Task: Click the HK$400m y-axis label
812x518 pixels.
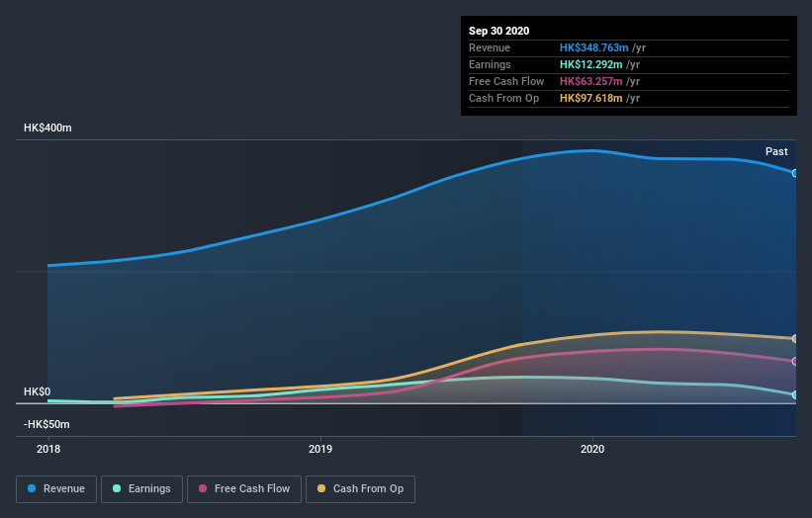Action: (47, 128)
